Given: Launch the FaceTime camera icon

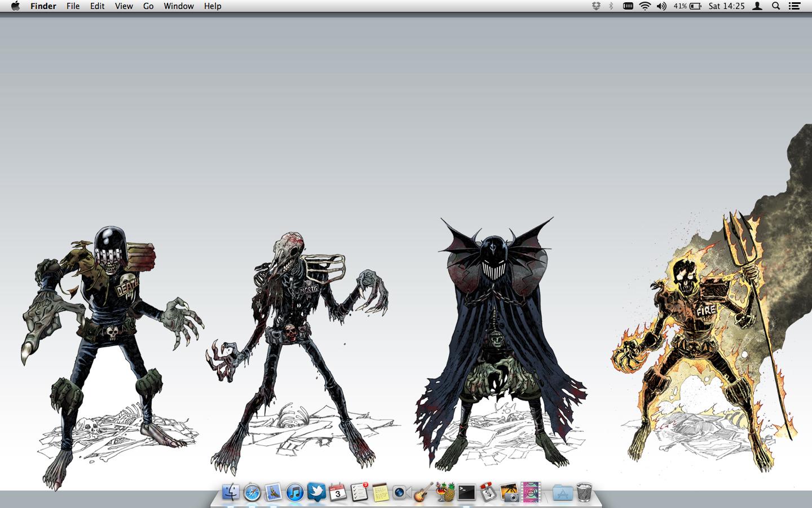Looking at the screenshot, I should pos(402,492).
